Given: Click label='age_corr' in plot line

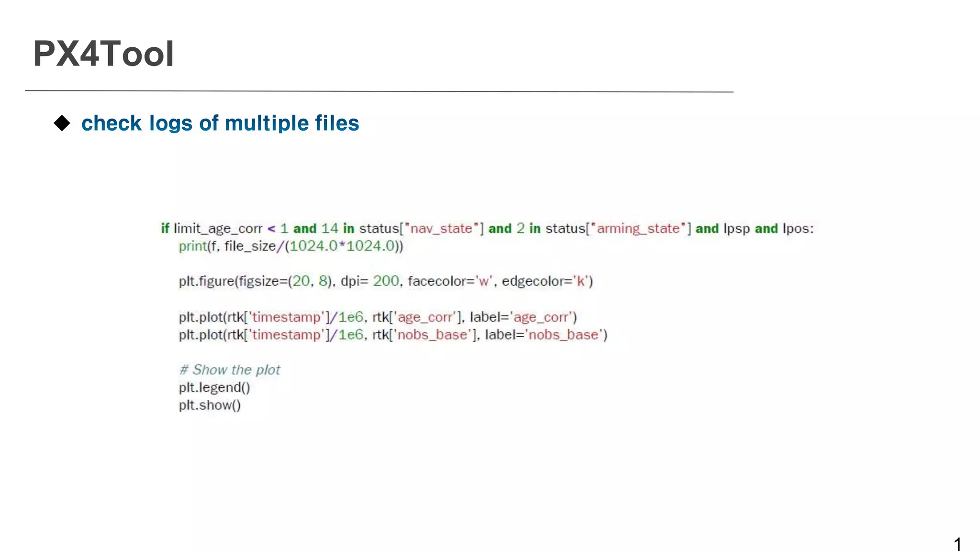Looking at the screenshot, I should (x=523, y=317).
